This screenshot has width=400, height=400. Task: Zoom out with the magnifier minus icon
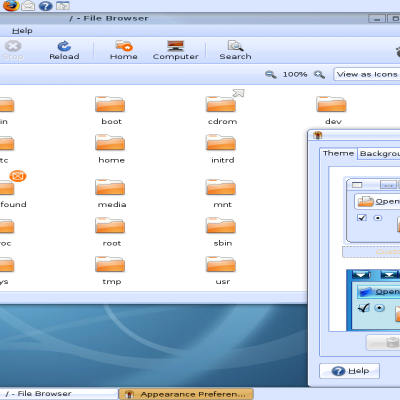(271, 74)
